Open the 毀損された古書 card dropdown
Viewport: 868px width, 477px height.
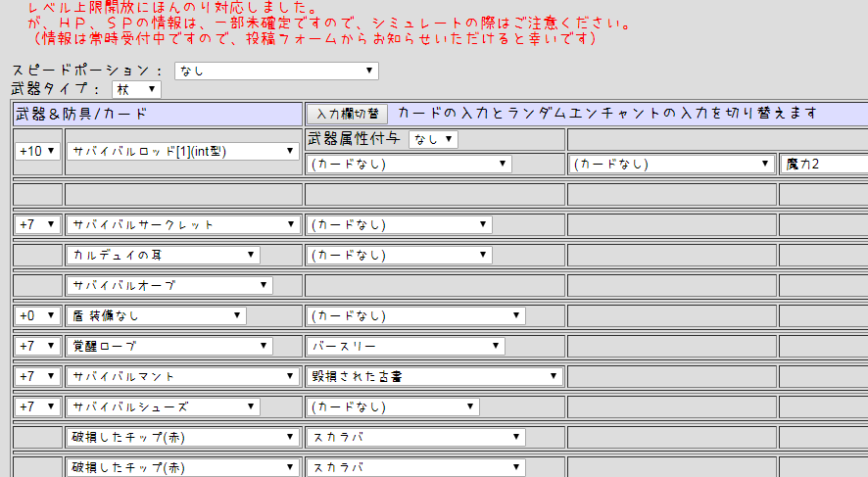tap(435, 377)
